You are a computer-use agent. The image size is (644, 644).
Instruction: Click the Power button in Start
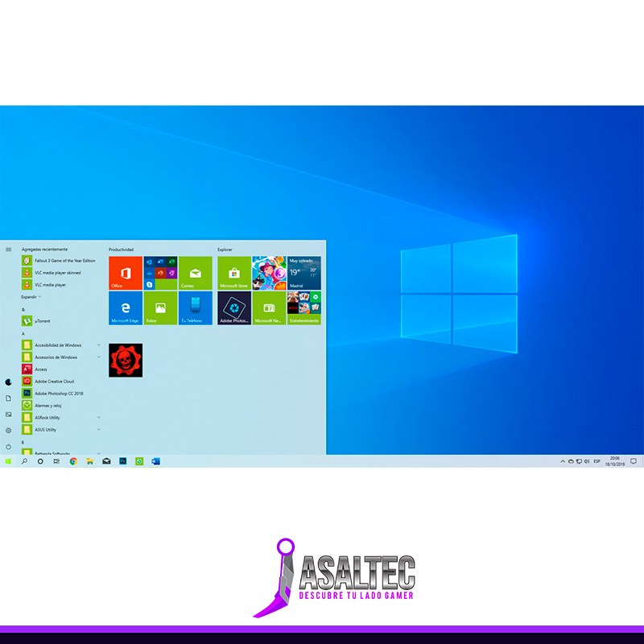[8, 447]
